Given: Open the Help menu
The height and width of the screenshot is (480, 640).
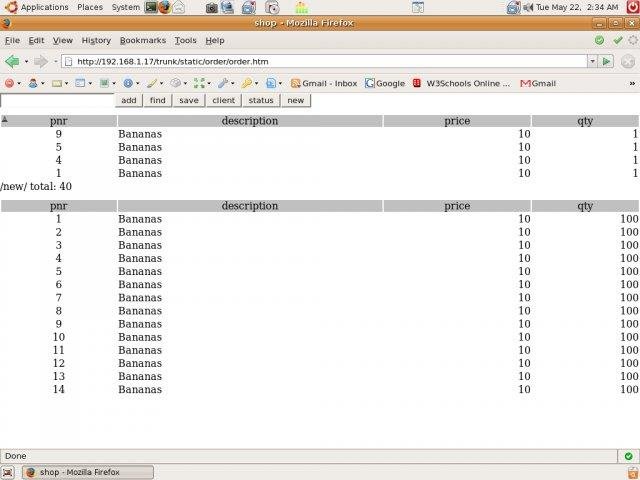Looking at the screenshot, I should point(215,40).
